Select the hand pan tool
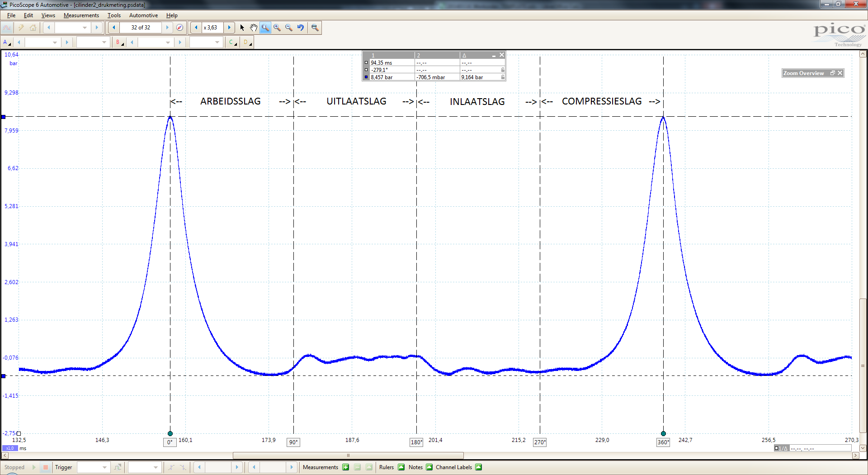Screen dimensions: 868x475 [254, 28]
